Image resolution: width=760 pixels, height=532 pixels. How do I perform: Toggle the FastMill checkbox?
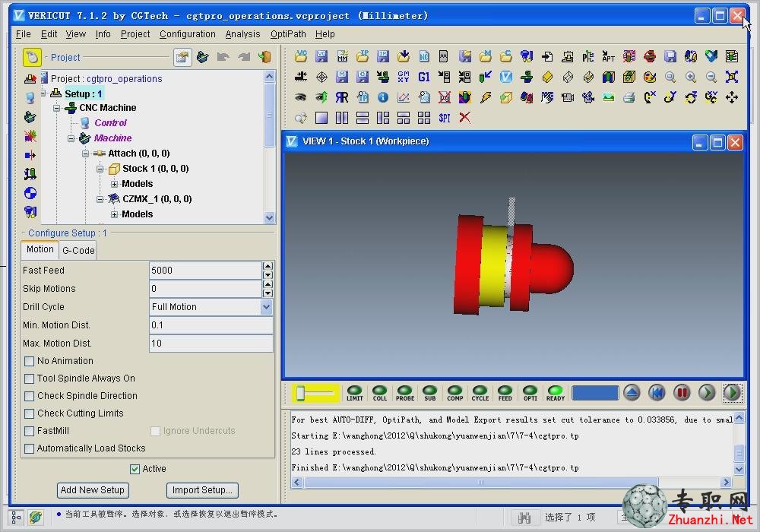point(29,431)
